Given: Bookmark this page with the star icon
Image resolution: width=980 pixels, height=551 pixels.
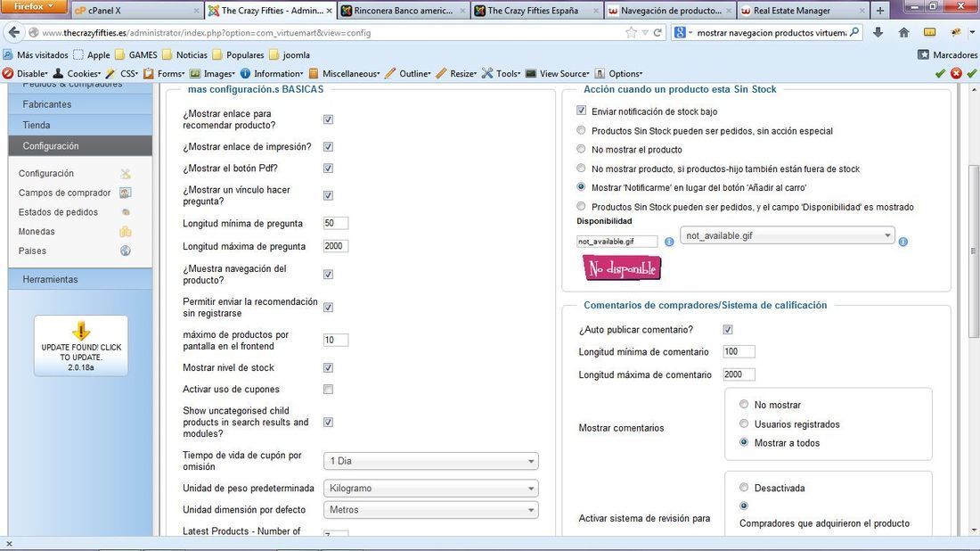Looking at the screenshot, I should pyautogui.click(x=632, y=32).
